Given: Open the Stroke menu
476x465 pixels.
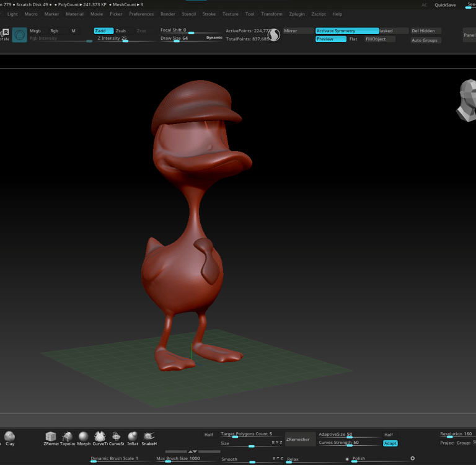Looking at the screenshot, I should pos(209,14).
